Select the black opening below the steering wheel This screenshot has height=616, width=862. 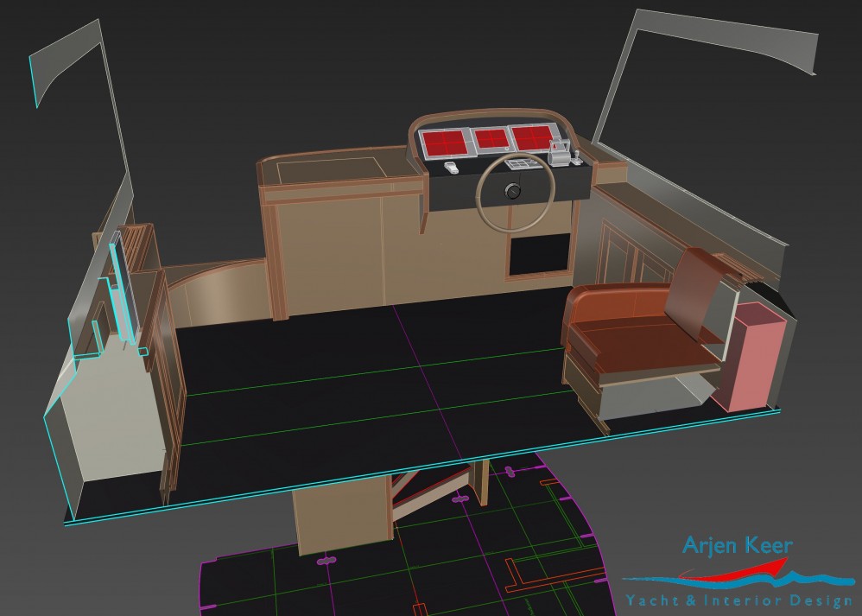click(x=539, y=254)
